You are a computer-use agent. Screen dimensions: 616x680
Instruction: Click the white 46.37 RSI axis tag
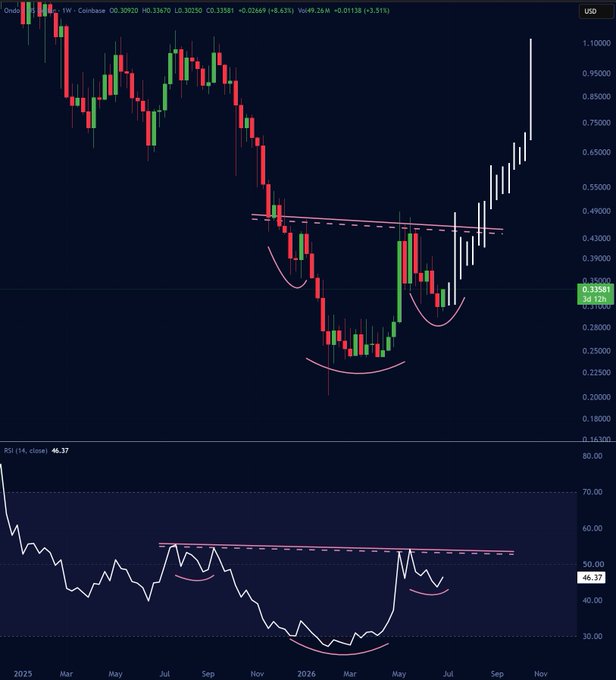pos(591,578)
